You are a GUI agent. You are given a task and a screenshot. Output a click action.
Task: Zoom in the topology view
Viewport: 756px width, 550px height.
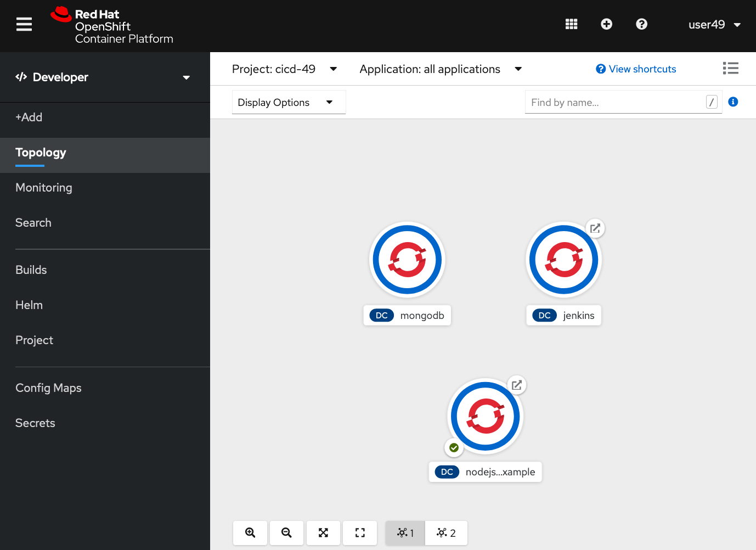250,533
